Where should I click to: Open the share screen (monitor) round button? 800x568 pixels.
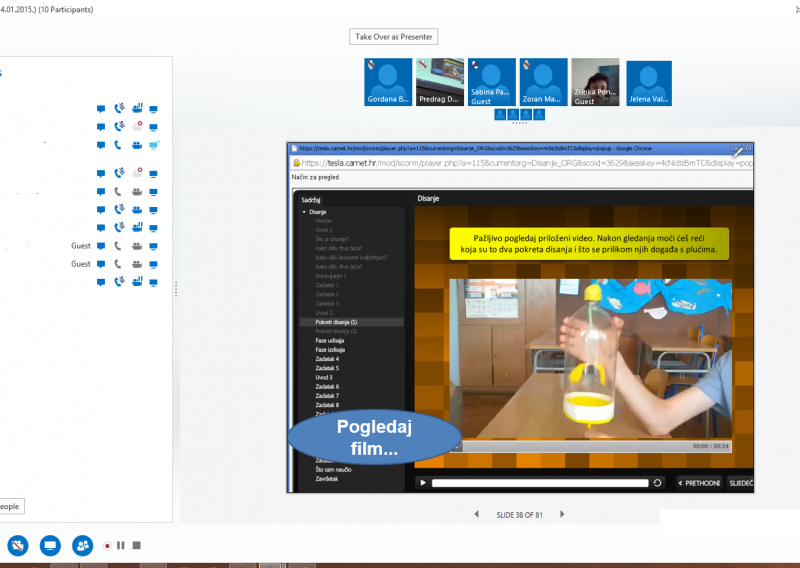click(x=49, y=545)
